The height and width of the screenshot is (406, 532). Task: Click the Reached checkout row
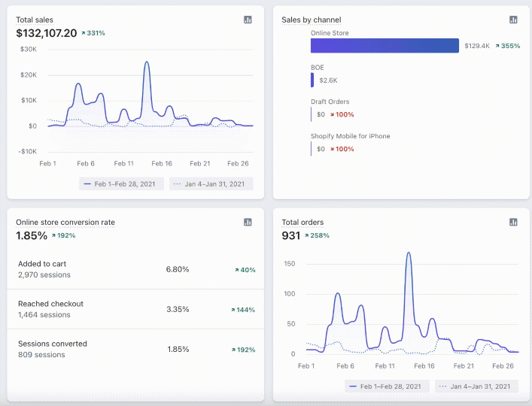click(x=135, y=309)
